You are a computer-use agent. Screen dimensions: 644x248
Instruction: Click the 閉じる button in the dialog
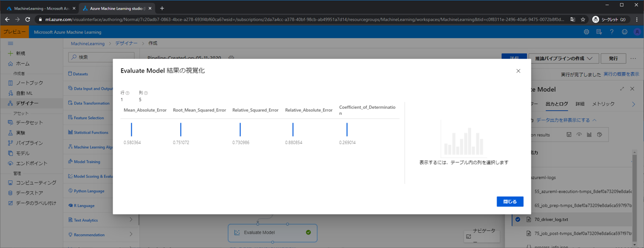coord(510,202)
